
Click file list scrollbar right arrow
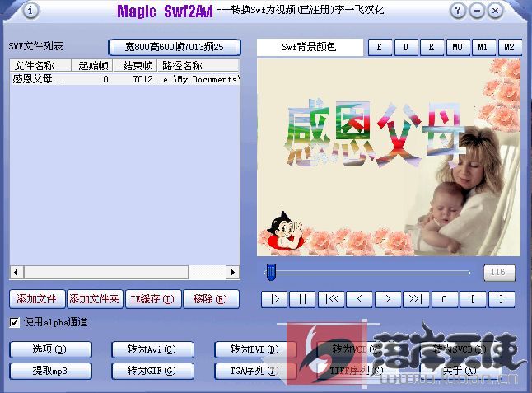tap(233, 272)
